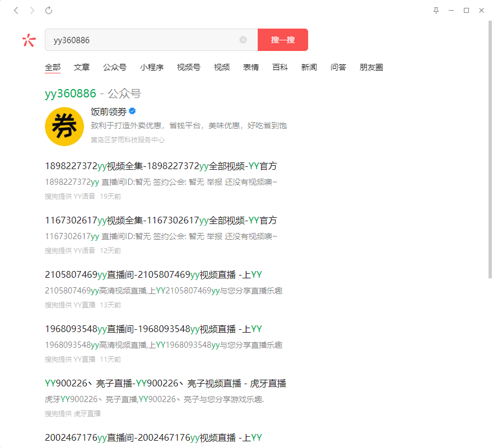The image size is (493, 448).
Task: Open the 视频号 tab
Action: (189, 67)
